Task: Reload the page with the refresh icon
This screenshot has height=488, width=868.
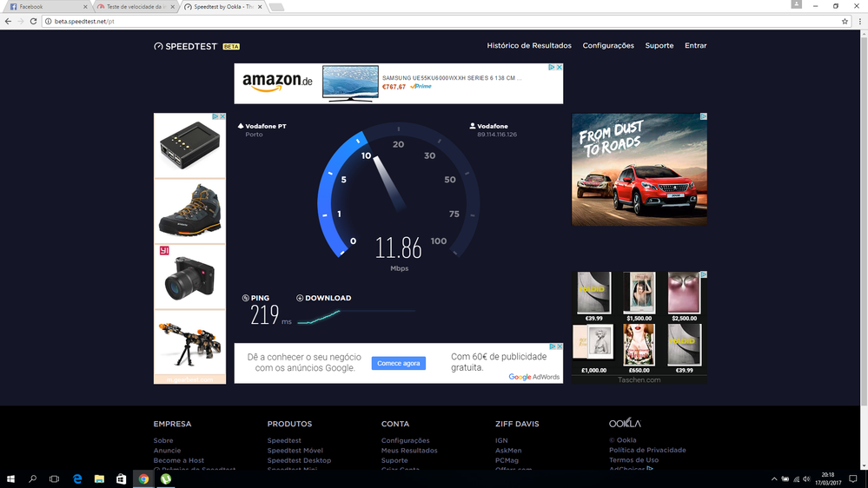Action: coord(34,21)
